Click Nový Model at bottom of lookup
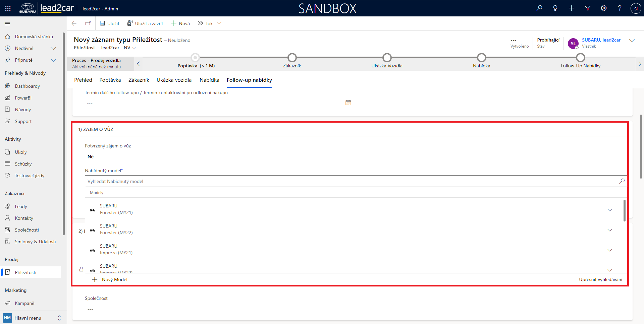This screenshot has width=644, height=324. click(114, 279)
